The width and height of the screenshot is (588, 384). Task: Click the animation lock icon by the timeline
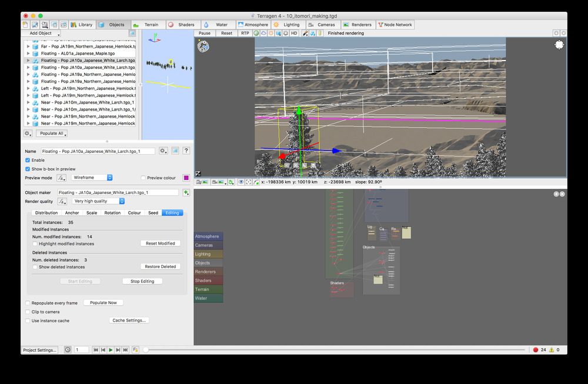pyautogui.click(x=135, y=350)
